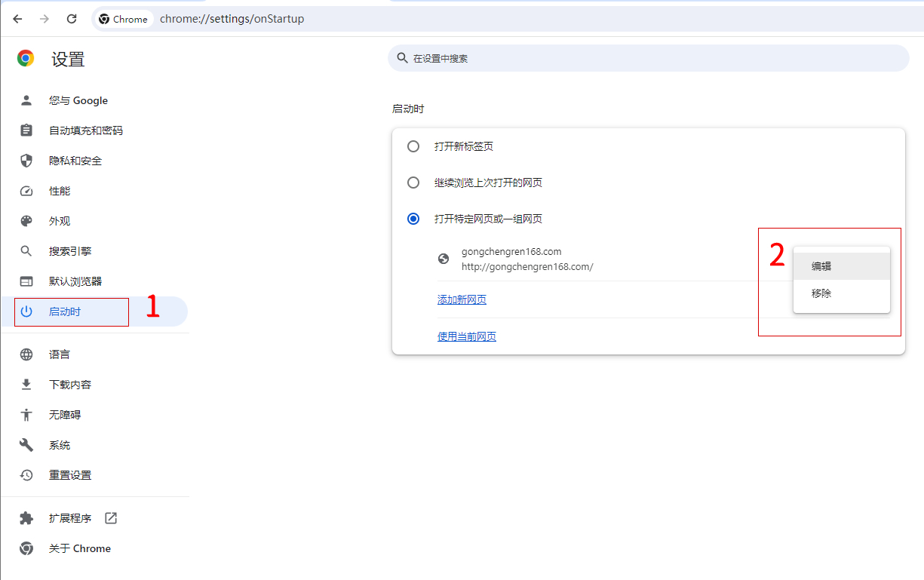Open 关于 Chrome page
This screenshot has height=580, width=924.
pos(80,548)
